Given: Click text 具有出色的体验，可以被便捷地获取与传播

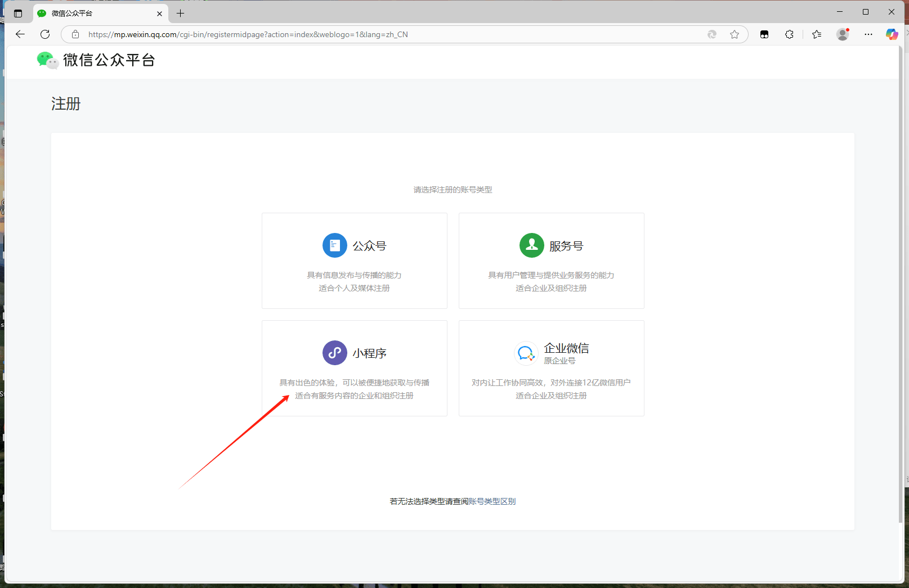Looking at the screenshot, I should 355,383.
